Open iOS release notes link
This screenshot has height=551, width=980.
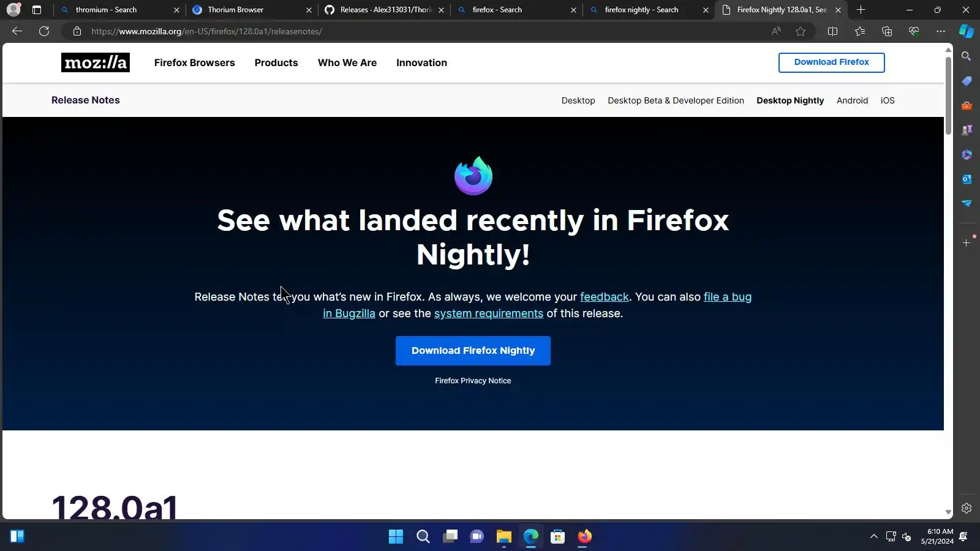point(888,100)
